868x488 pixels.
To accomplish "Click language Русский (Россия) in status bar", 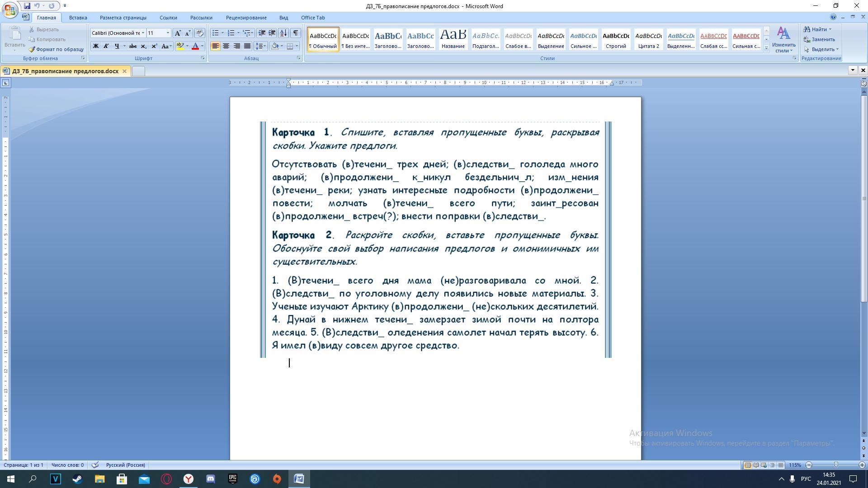I will 125,465.
